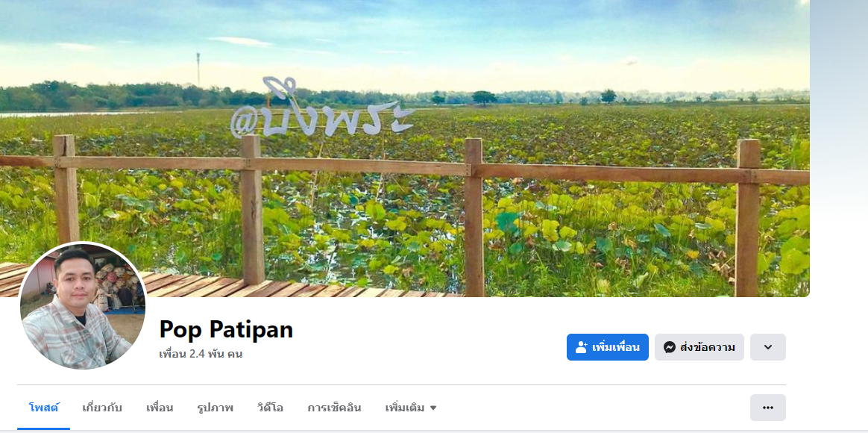Click the blue underline beneath โพสต์ tab
The width and height of the screenshot is (868, 433).
pyautogui.click(x=44, y=429)
